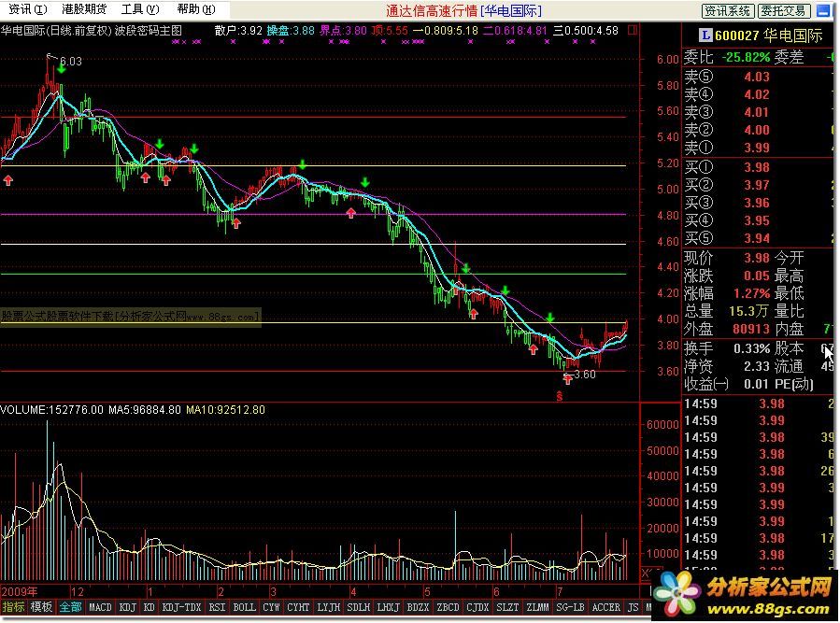The image size is (840, 623).
Task: Select the LHXJ indicator tab
Action: click(388, 607)
